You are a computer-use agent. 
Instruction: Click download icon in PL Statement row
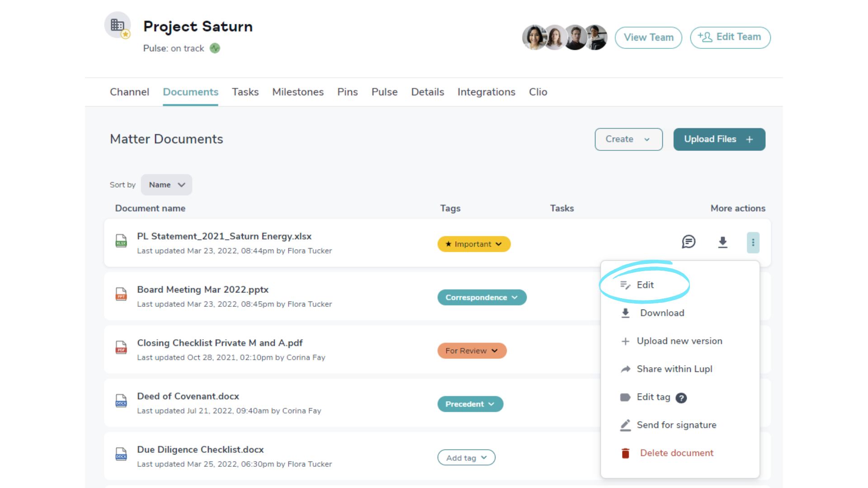[722, 242]
